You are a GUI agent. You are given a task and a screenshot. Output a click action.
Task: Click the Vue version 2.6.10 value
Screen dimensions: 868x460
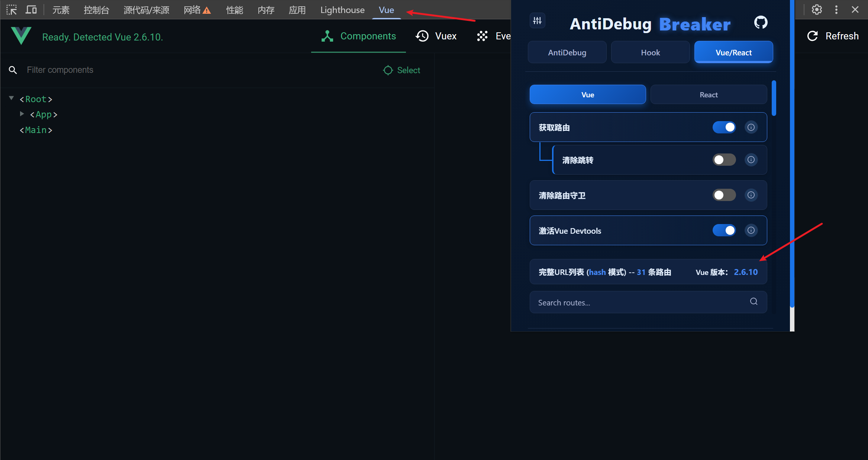[x=745, y=272]
